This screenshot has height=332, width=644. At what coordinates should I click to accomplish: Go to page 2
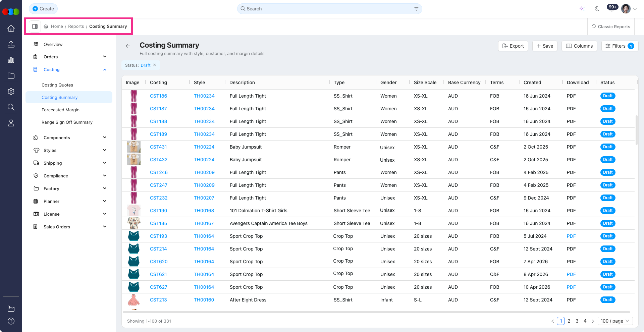pyautogui.click(x=569, y=321)
